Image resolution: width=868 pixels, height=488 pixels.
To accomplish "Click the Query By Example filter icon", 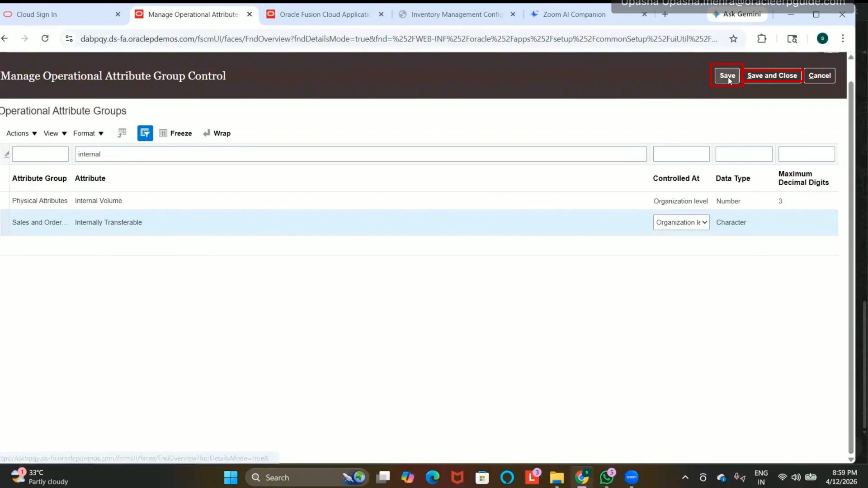I will 145,133.
